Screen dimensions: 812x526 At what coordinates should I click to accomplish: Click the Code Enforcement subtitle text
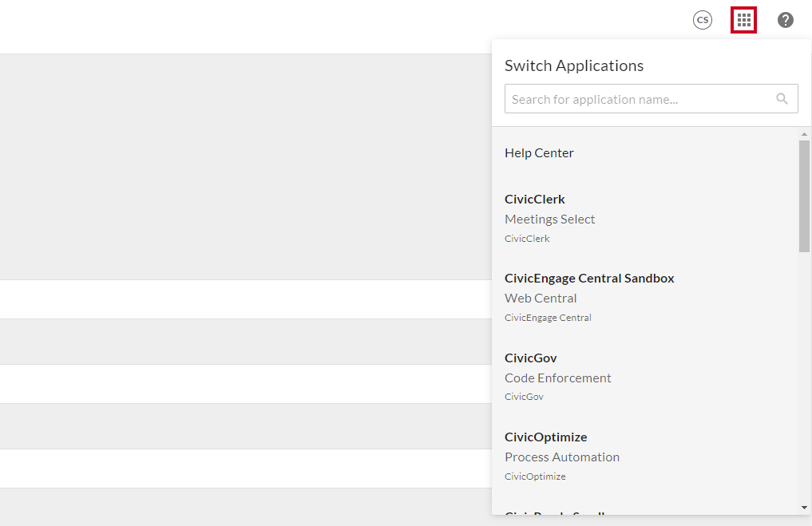click(558, 378)
